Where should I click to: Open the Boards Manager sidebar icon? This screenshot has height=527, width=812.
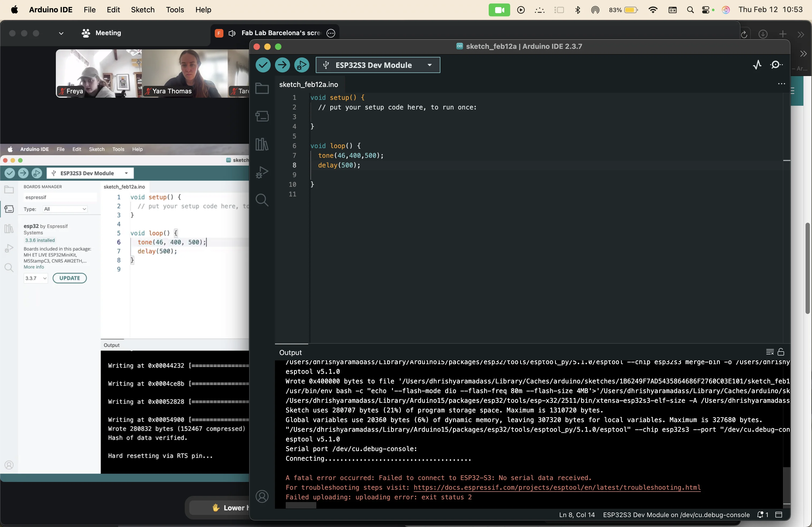pos(262,116)
